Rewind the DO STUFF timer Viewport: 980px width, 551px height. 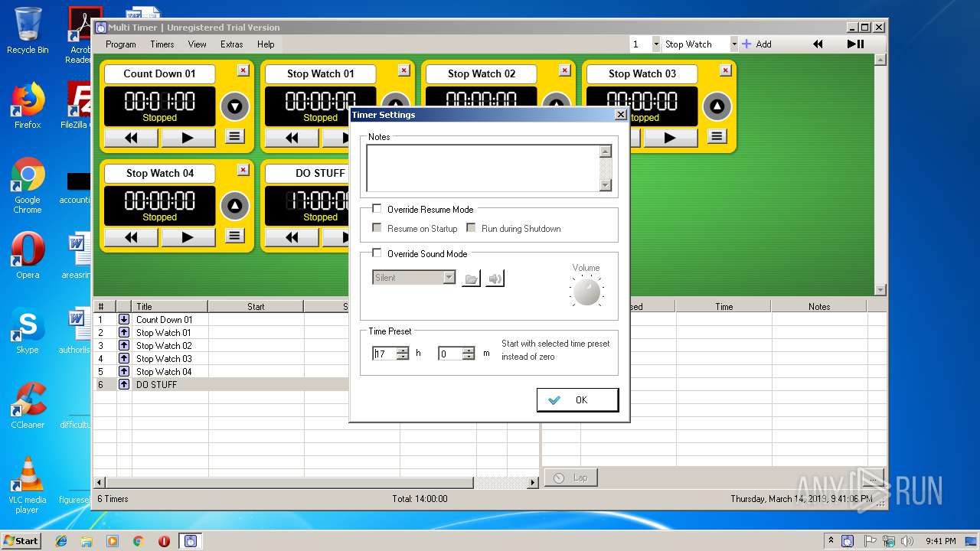(x=292, y=237)
